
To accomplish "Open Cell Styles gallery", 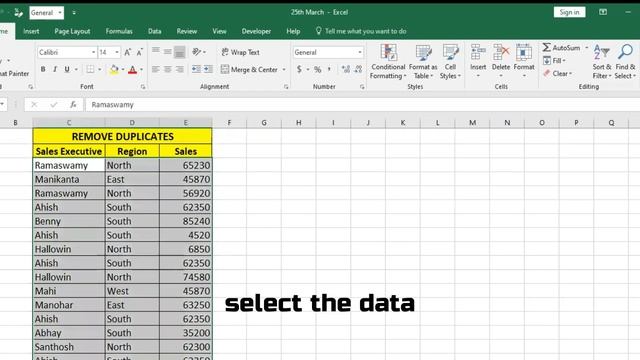I will tap(450, 62).
